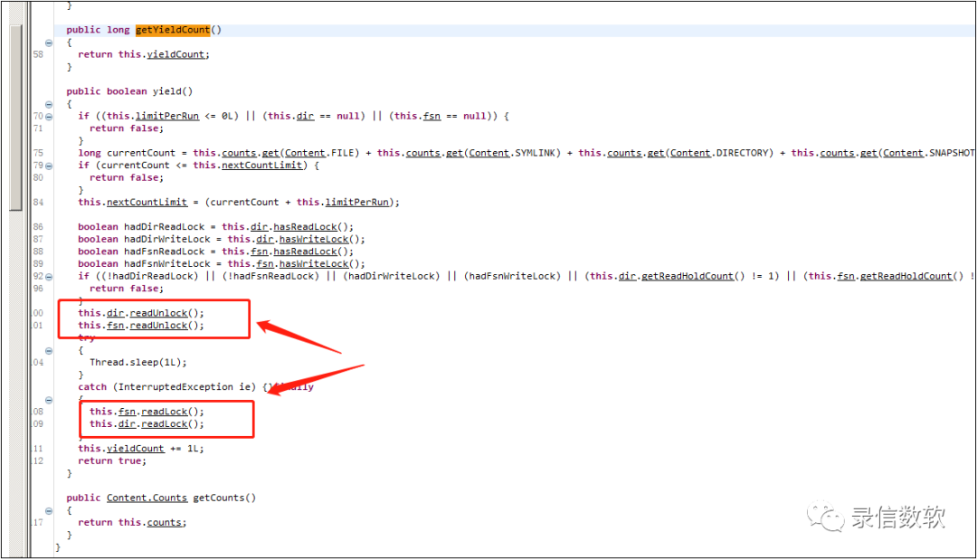The image size is (977, 560).
Task: Click Content.Counts return type link
Action: click(147, 498)
